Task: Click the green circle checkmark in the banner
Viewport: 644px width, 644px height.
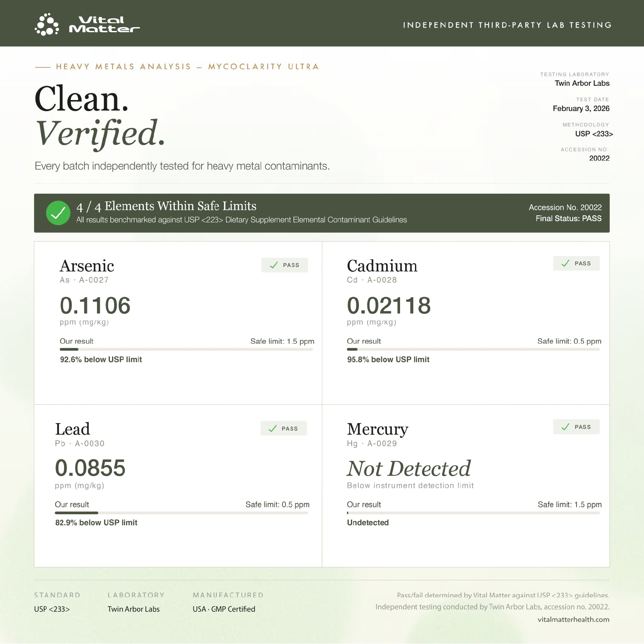Action: (58, 213)
